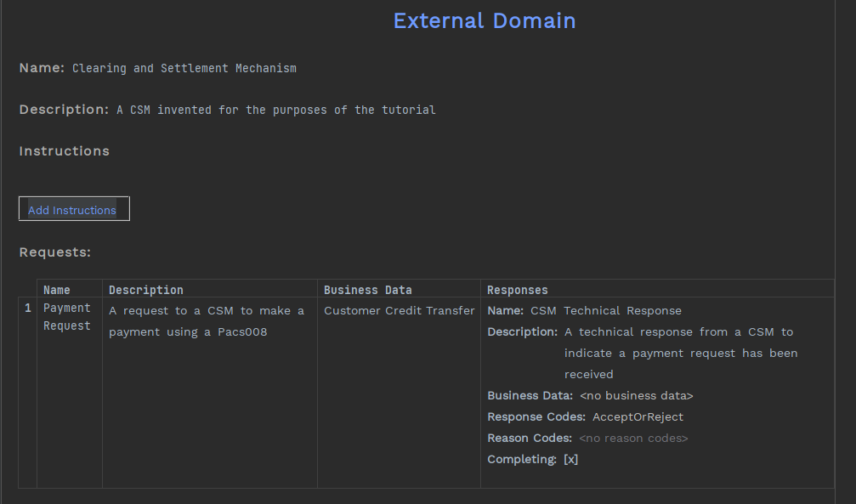Click the <no reason codes> placeholder

(633, 439)
